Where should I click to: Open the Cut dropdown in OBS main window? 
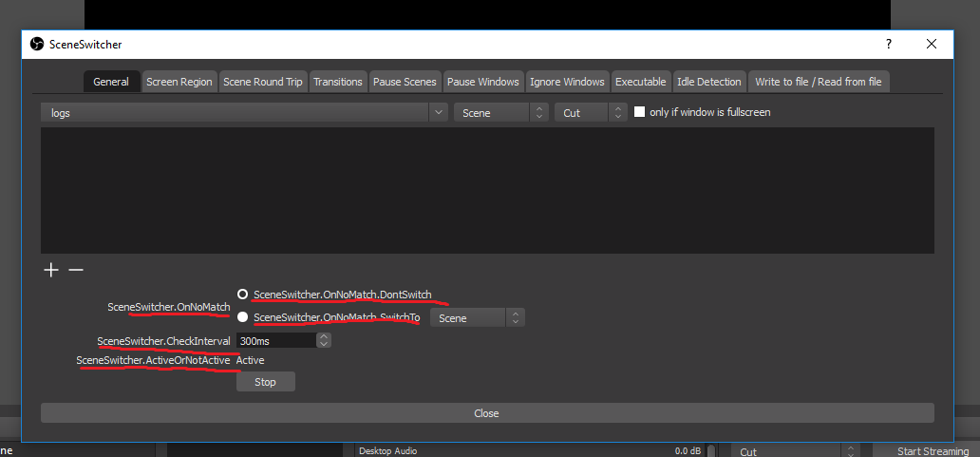point(796,450)
